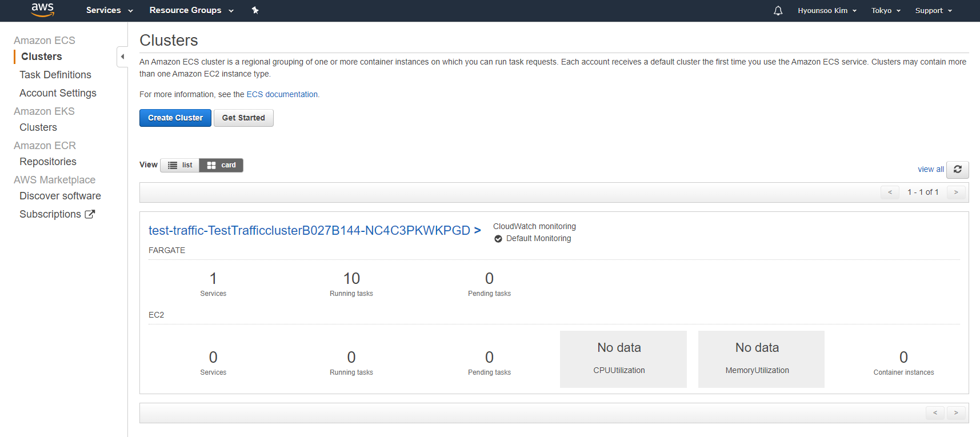Image resolution: width=980 pixels, height=437 pixels.
Task: Click the CPUUtilization No data tile
Action: (x=623, y=359)
